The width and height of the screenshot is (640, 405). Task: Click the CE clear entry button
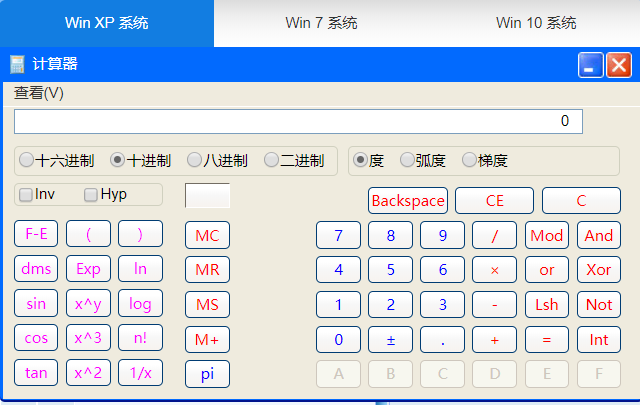click(494, 200)
